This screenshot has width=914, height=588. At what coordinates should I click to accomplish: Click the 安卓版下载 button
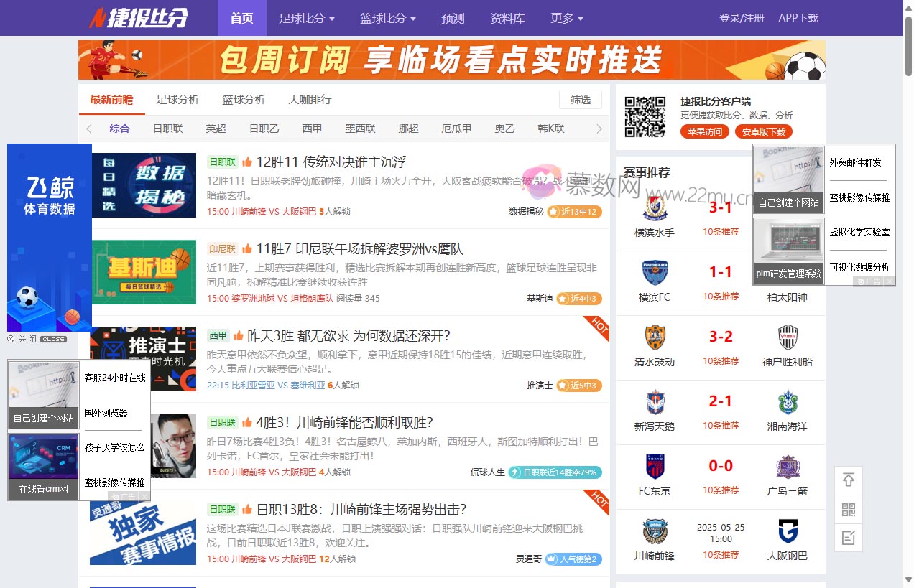(x=765, y=131)
